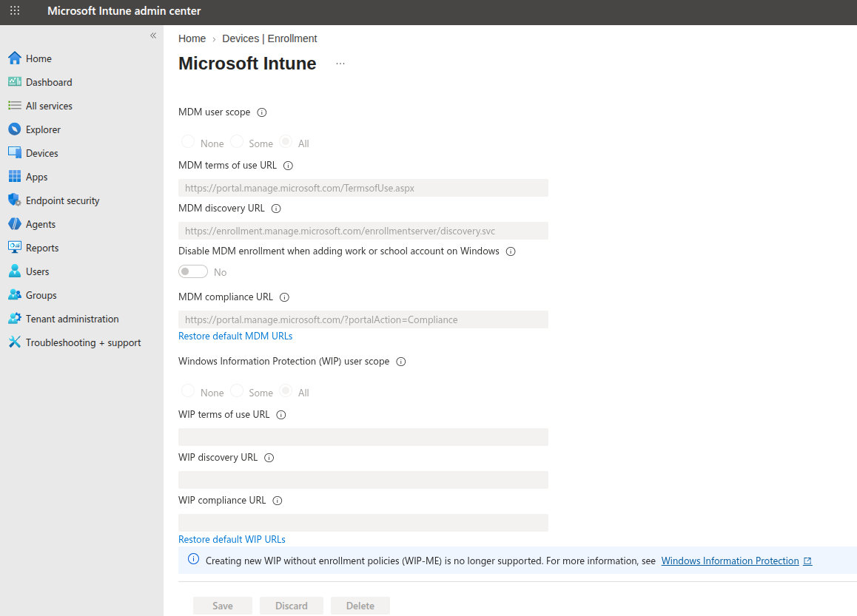The image size is (857, 616).
Task: Click the Home icon in sidebar
Action: [x=15, y=58]
